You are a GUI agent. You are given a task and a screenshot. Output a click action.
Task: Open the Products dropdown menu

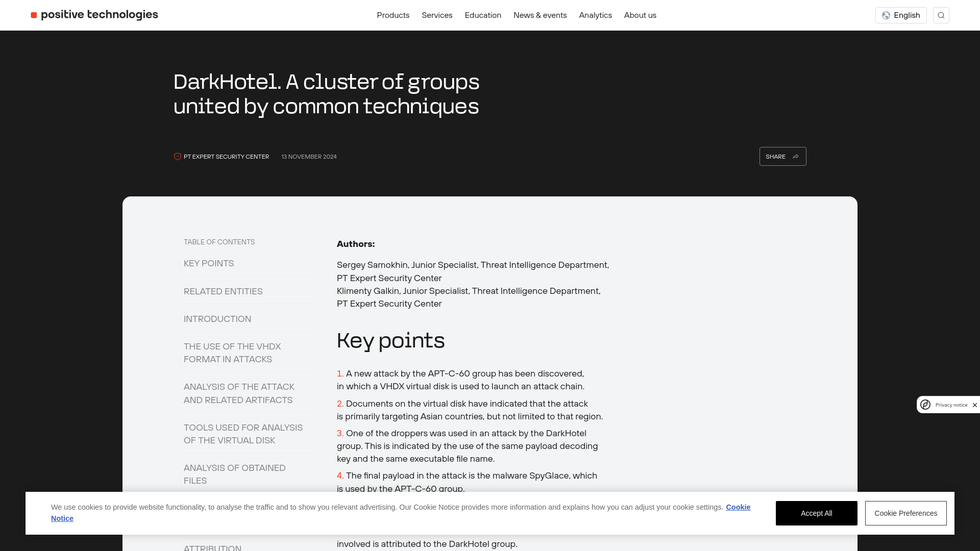click(393, 15)
